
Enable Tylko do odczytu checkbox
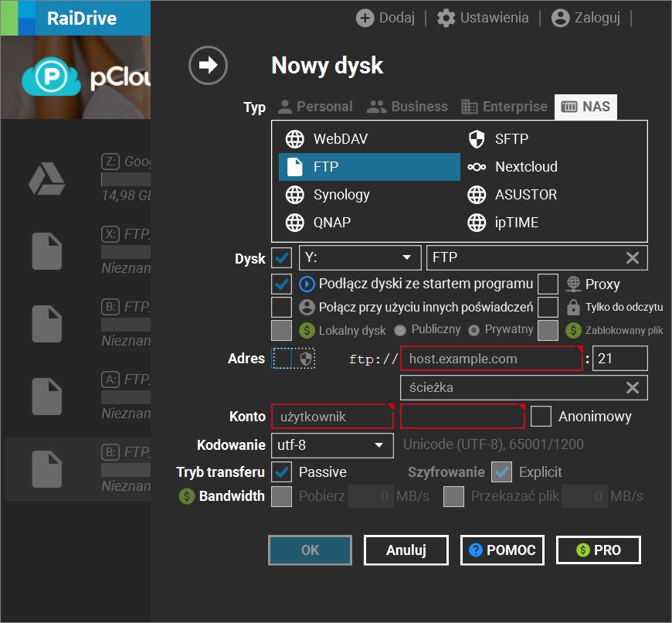point(548,307)
